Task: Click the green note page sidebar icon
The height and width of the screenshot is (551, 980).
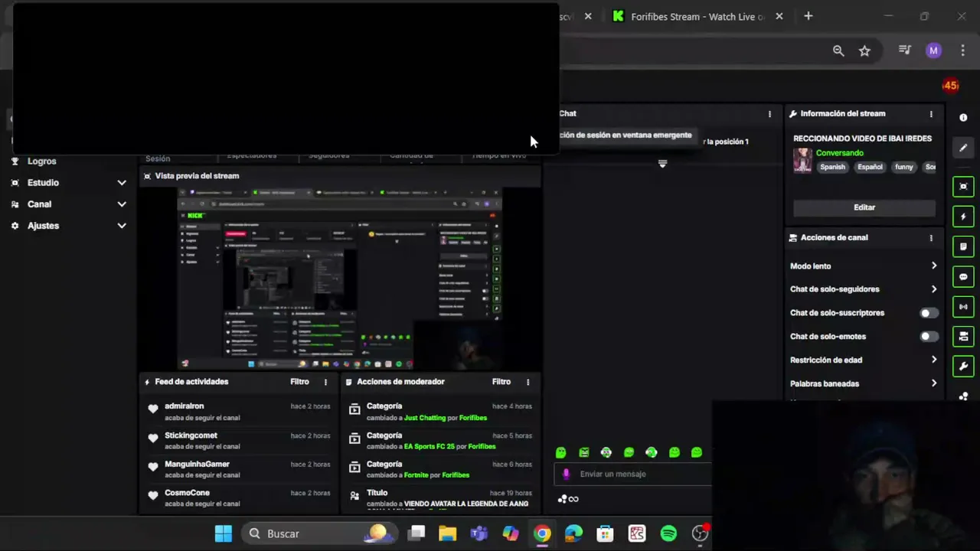Action: (x=963, y=246)
